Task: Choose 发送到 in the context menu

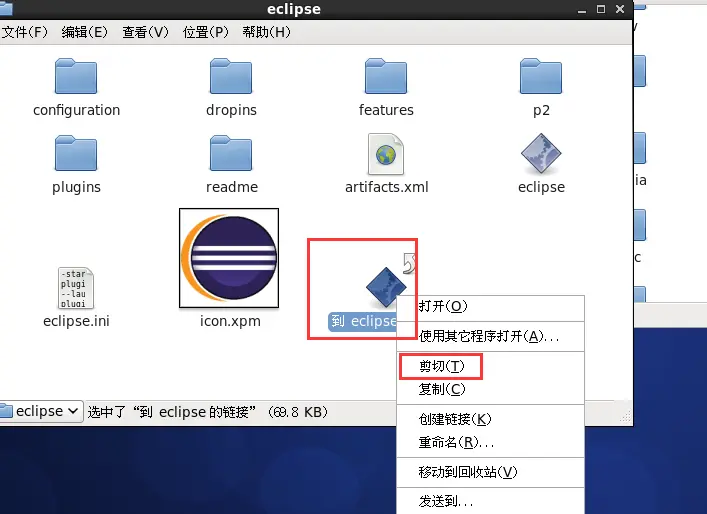Action: [491, 501]
